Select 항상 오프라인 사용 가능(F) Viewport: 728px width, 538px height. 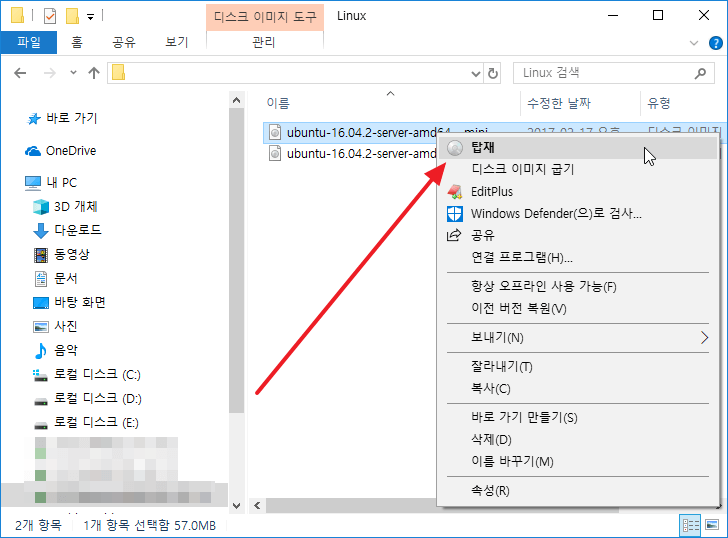coord(578,286)
